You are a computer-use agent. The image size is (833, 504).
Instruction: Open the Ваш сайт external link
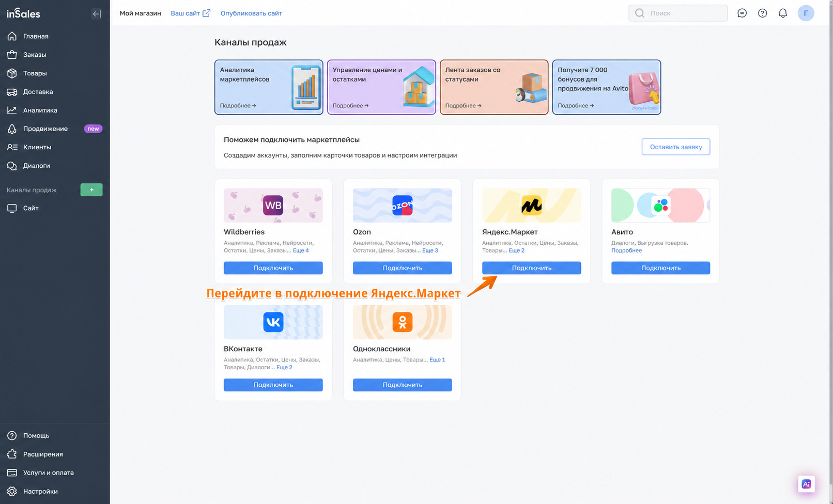pyautogui.click(x=190, y=13)
